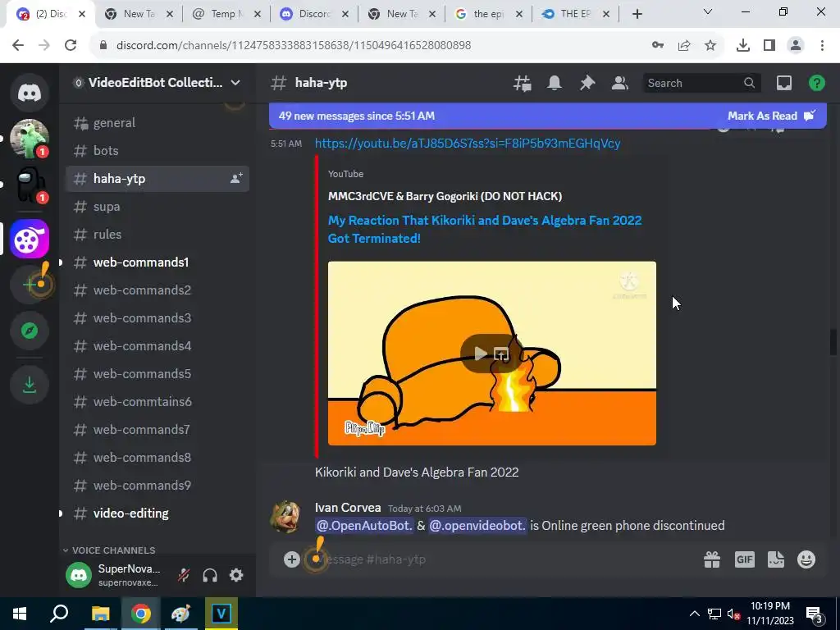Open sticker picker in message bar
840x630 pixels.
[x=776, y=559]
